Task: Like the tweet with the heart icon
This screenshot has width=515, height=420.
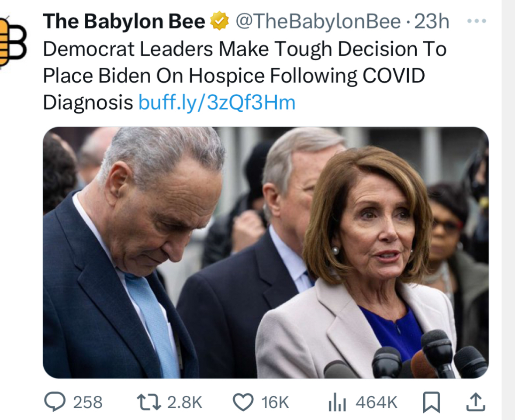Action: 244,402
